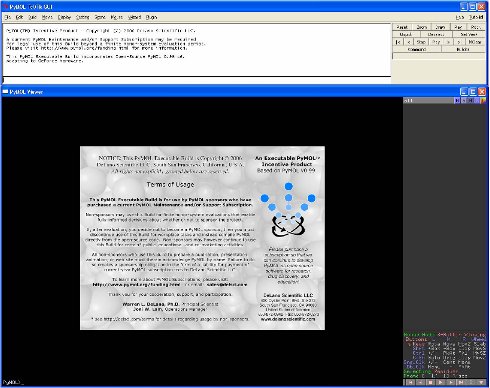Screen dimensions: 490x388
Task: Open the Wizard menu
Action: (x=134, y=17)
